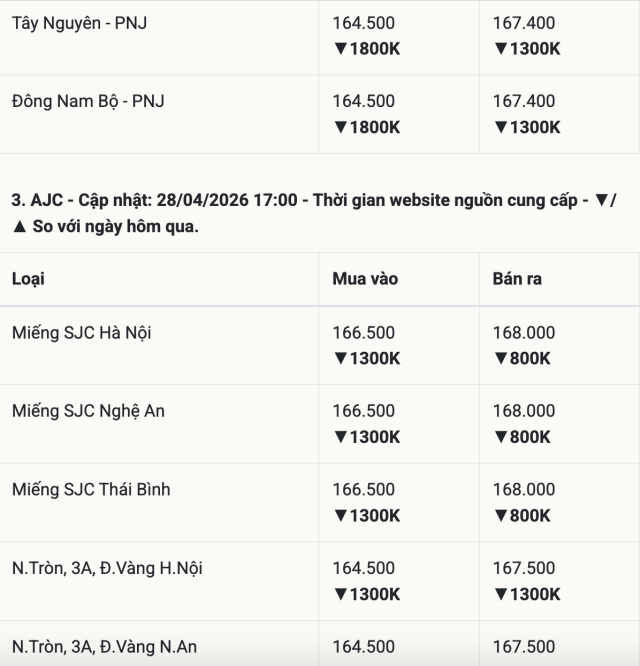The height and width of the screenshot is (666, 640).
Task: Select the Đông Nam Bộ - PNJ buy price
Action: point(364,101)
